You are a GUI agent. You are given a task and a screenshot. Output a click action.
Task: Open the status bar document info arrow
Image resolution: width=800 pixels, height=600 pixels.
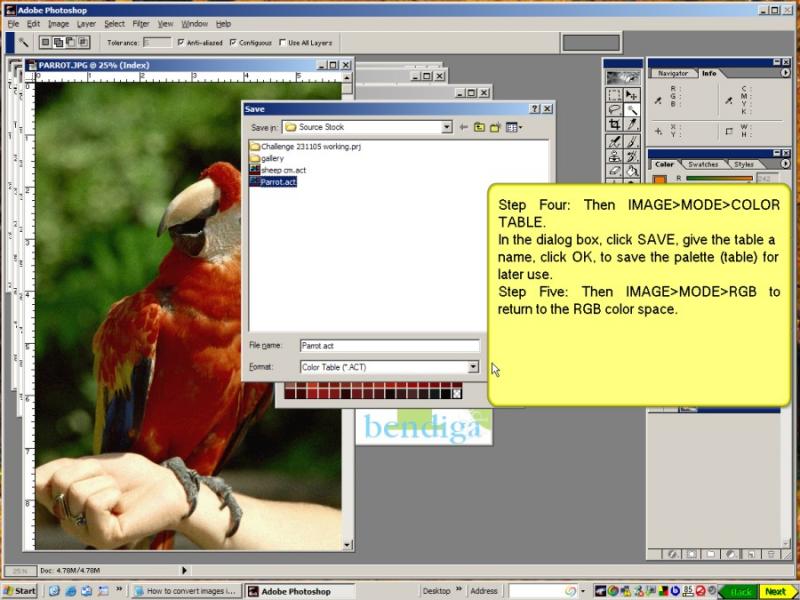click(x=184, y=570)
